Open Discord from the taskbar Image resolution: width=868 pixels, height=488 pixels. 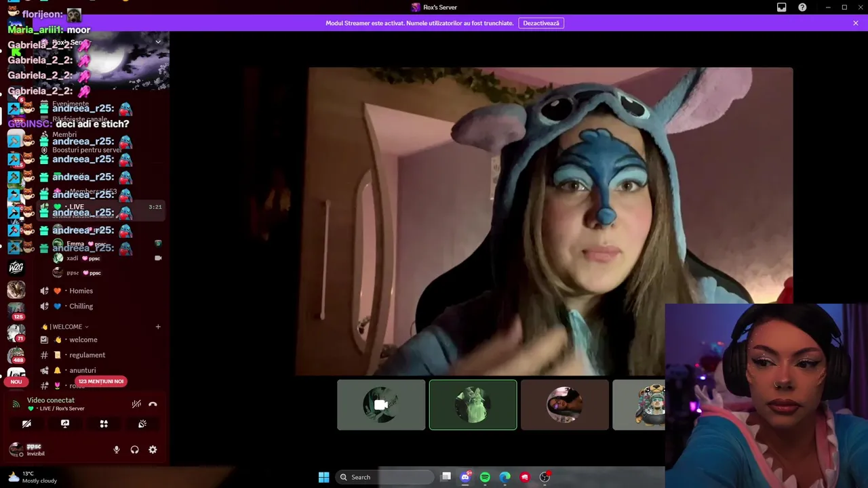click(x=465, y=477)
